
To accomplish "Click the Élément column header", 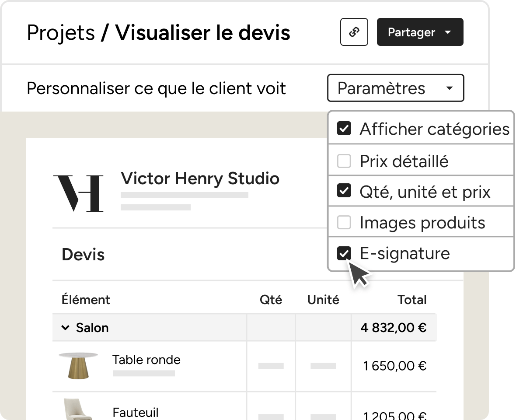I will [86, 300].
